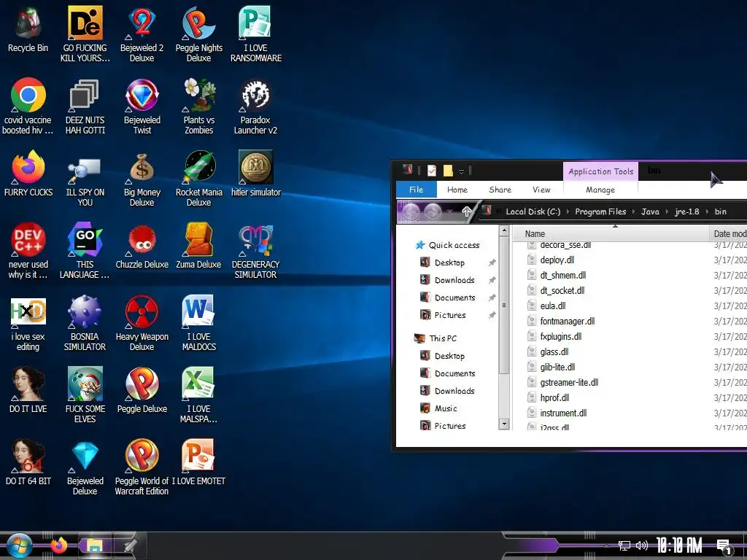Switch to the Share ribbon tab
This screenshot has width=747, height=560.
500,190
